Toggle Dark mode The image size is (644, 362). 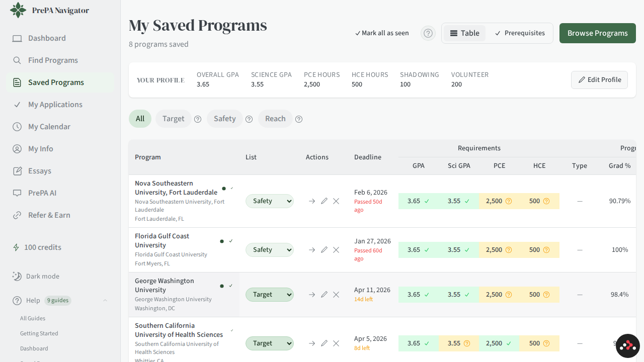click(x=36, y=276)
